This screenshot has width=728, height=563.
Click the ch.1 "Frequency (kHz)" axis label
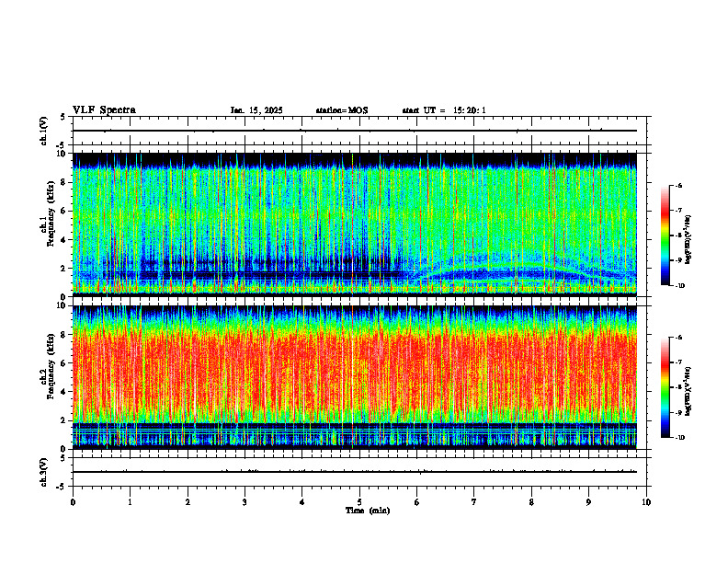[x=51, y=213]
